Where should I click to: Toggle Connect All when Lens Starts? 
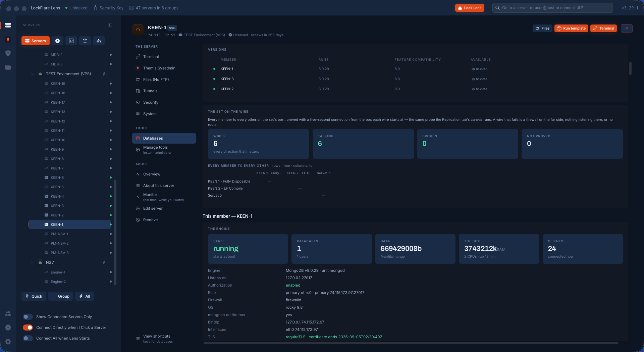point(28,338)
